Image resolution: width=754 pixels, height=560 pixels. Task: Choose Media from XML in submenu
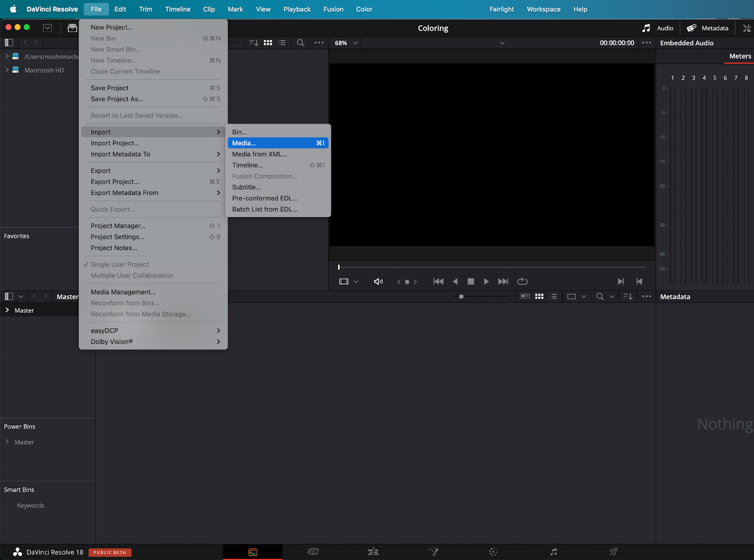278,154
